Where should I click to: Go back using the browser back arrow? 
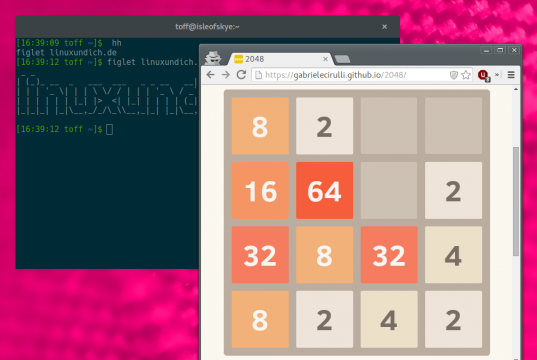point(210,75)
